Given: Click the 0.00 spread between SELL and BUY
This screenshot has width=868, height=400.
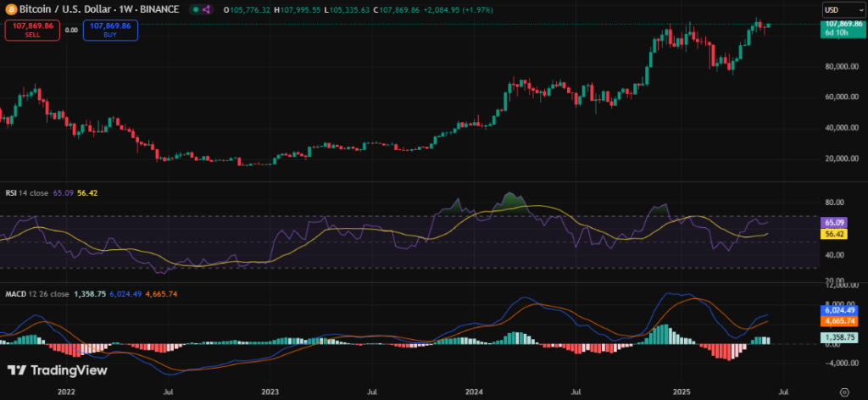Looking at the screenshot, I should (71, 30).
